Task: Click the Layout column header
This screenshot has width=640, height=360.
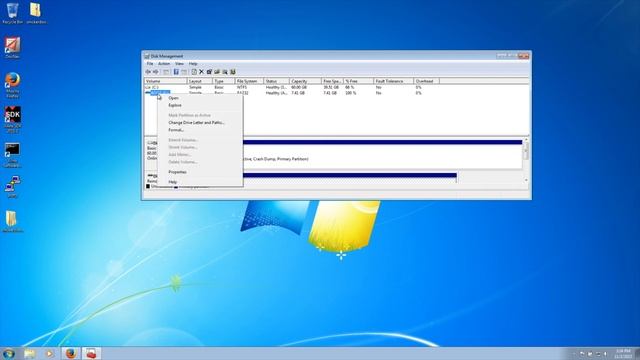Action: point(199,81)
